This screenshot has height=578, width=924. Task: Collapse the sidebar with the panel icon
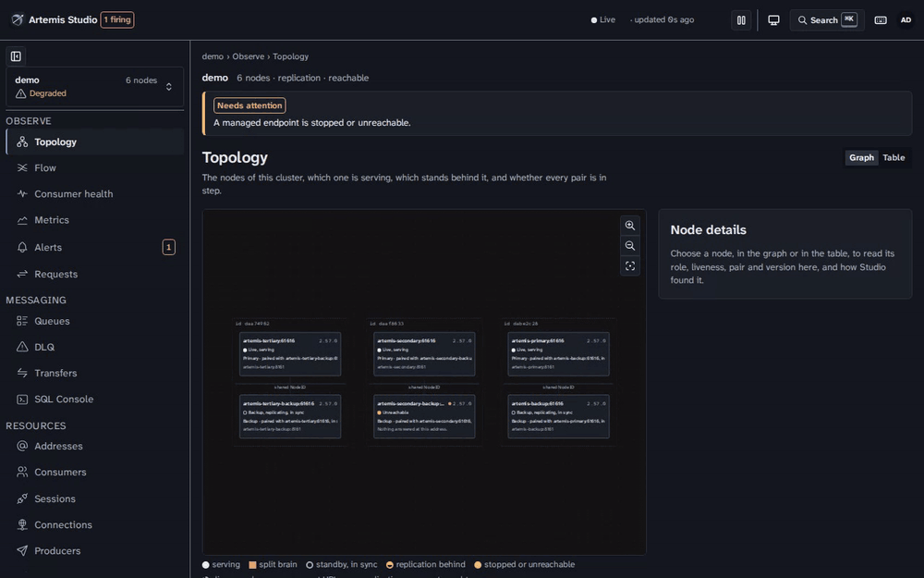[x=16, y=56]
